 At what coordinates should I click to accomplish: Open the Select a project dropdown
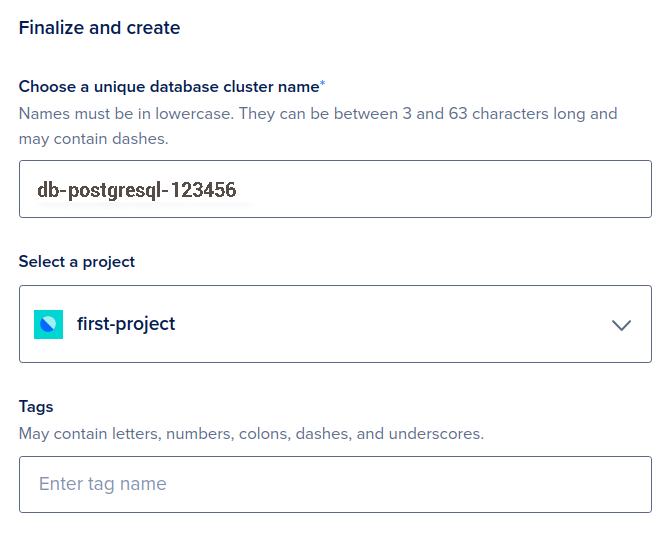(x=335, y=324)
